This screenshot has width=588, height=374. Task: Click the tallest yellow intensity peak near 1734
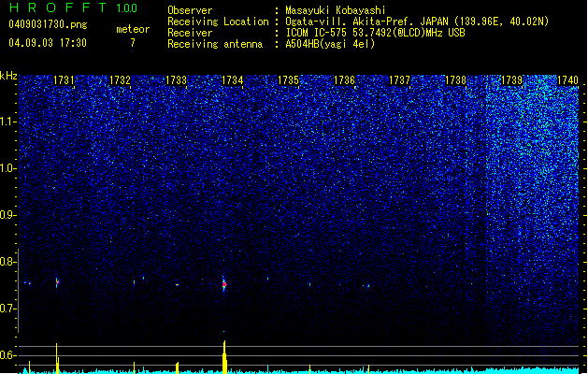point(224,357)
